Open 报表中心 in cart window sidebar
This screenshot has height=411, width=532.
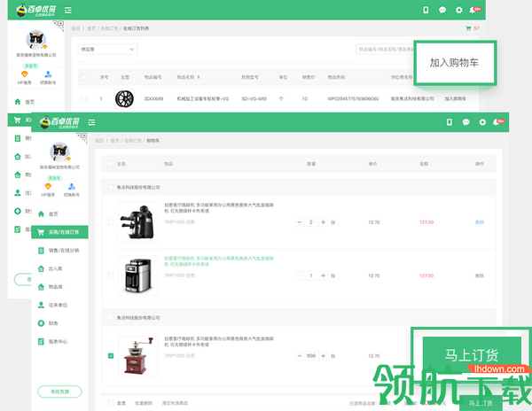[x=52, y=342]
